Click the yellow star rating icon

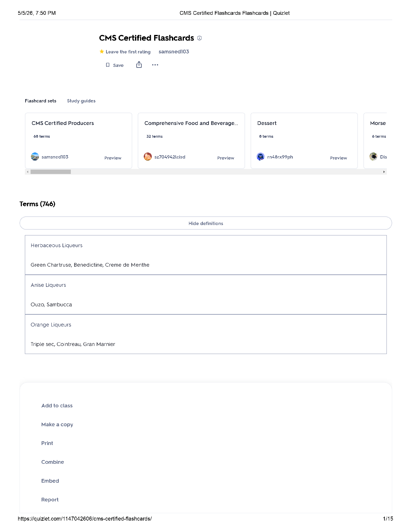[102, 52]
